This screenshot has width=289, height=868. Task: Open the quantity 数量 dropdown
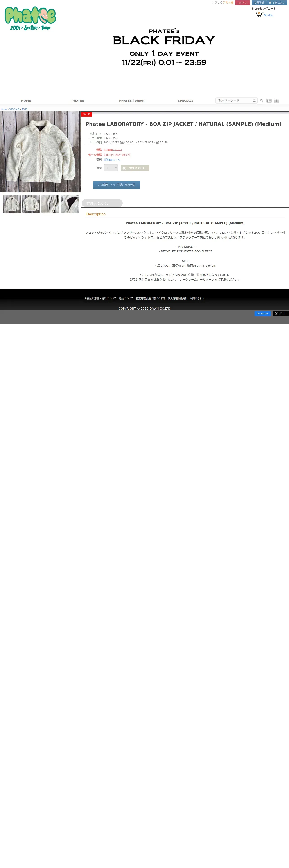(111, 168)
